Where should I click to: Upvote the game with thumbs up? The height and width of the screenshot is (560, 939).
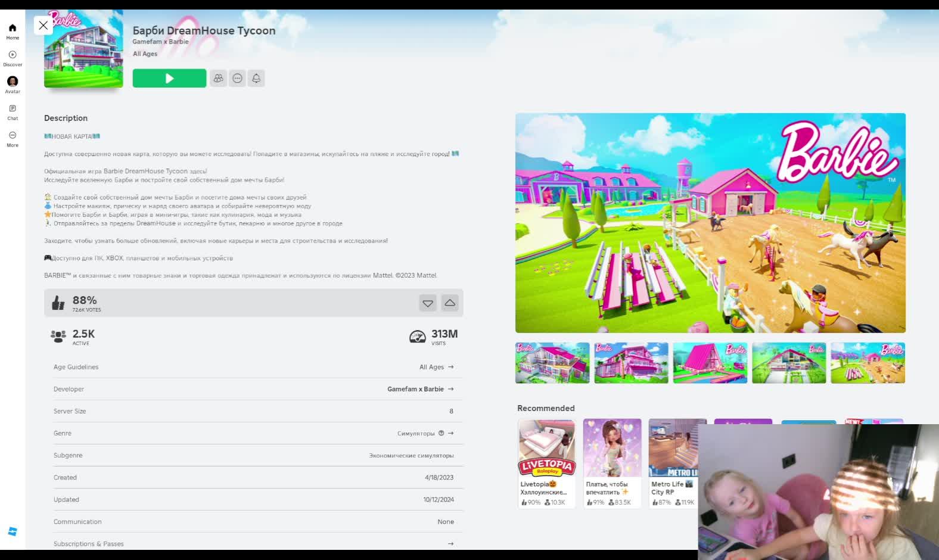tap(450, 303)
